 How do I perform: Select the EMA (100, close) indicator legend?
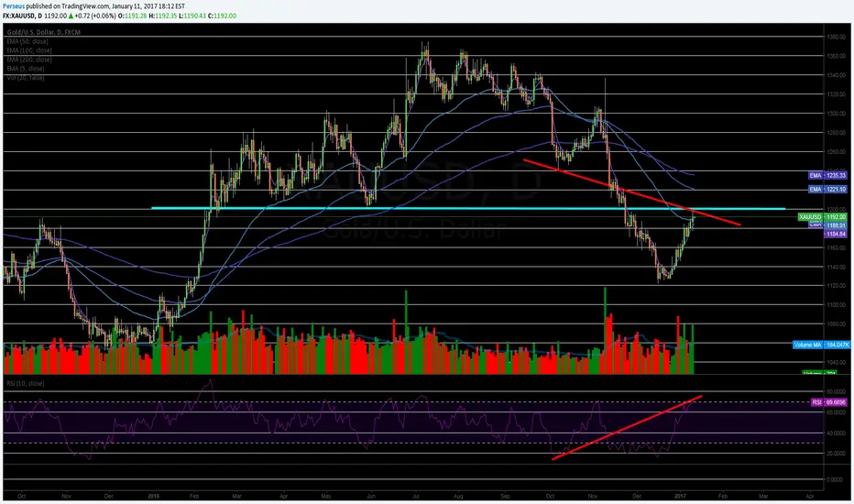coord(29,50)
